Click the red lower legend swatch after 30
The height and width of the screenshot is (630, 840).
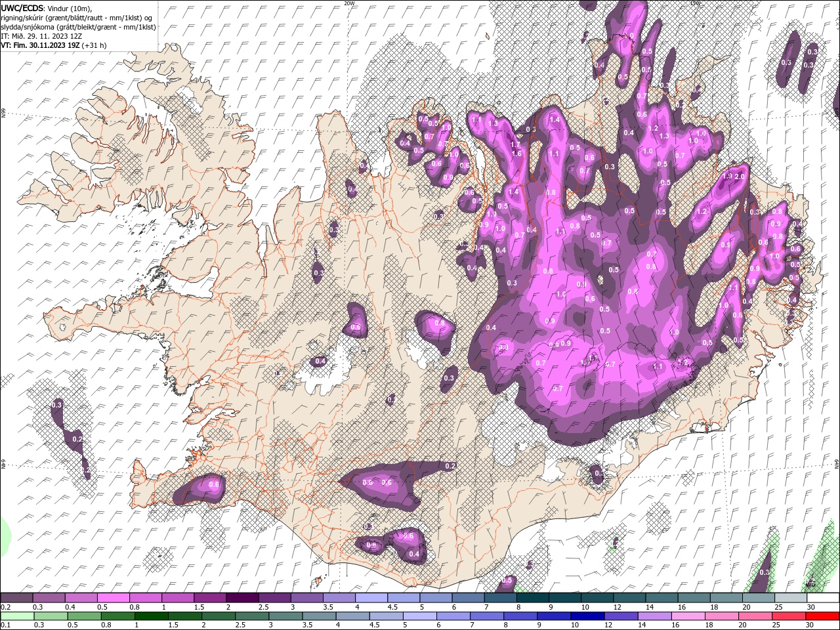[822, 616]
